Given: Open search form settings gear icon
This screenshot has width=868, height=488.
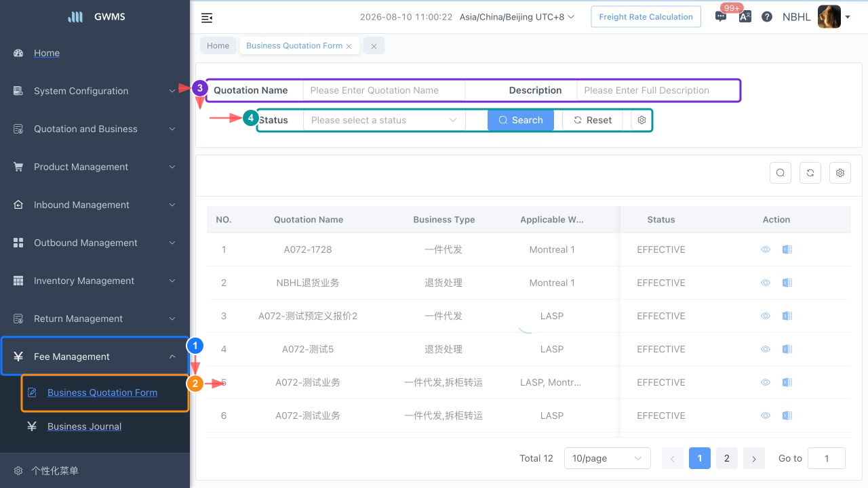Looking at the screenshot, I should pos(642,120).
